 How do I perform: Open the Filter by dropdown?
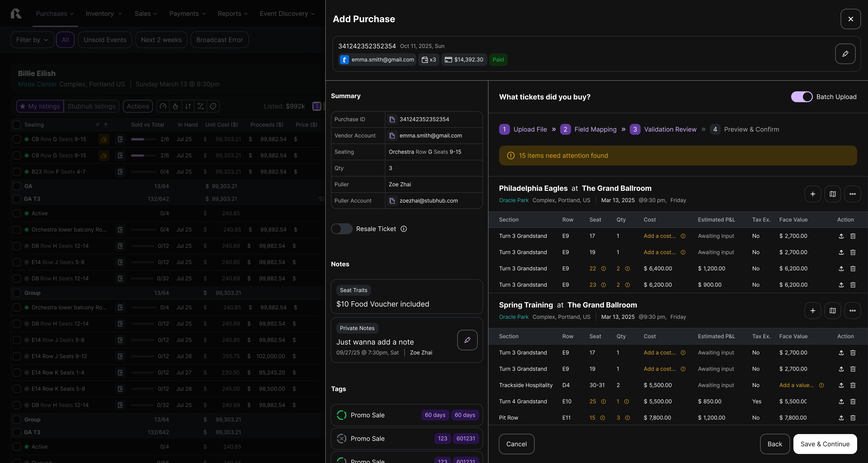[x=32, y=40]
